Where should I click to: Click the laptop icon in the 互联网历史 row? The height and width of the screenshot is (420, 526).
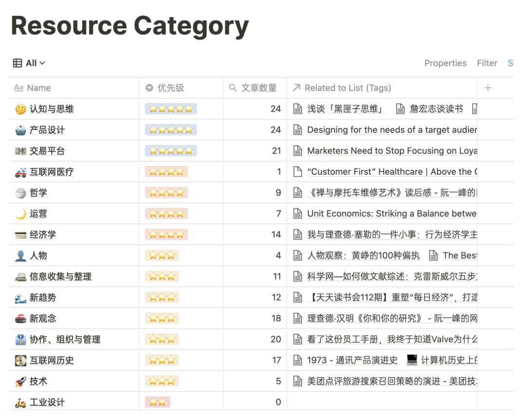click(412, 360)
